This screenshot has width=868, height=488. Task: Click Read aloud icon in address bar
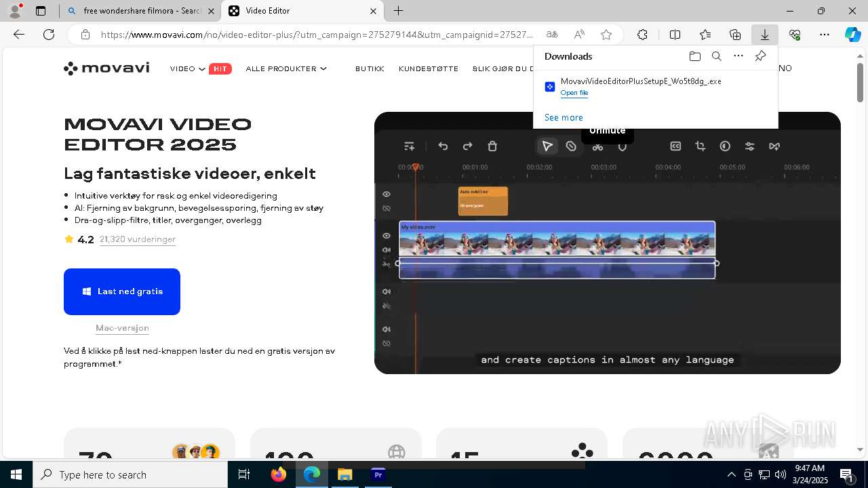(579, 35)
